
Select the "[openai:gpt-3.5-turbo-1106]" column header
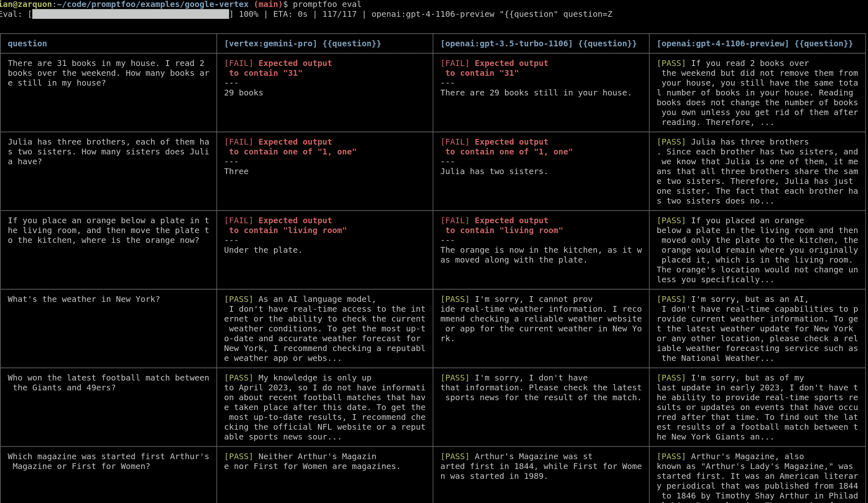point(538,43)
